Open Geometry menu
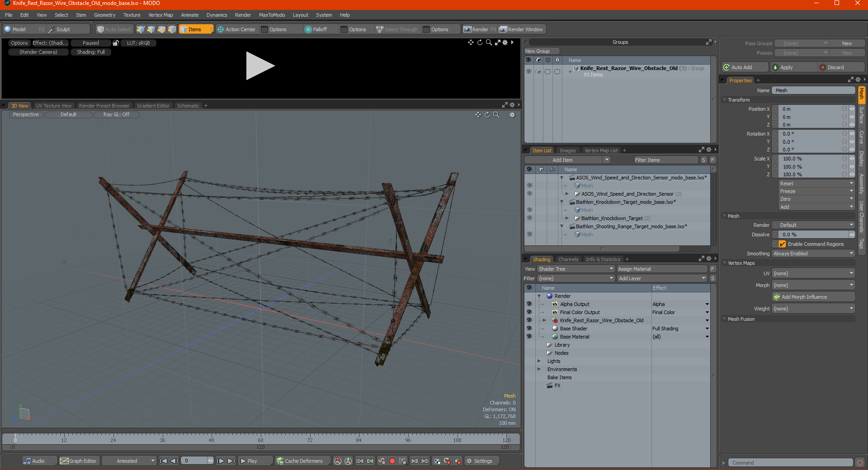Image resolution: width=868 pixels, height=470 pixels. click(x=104, y=15)
